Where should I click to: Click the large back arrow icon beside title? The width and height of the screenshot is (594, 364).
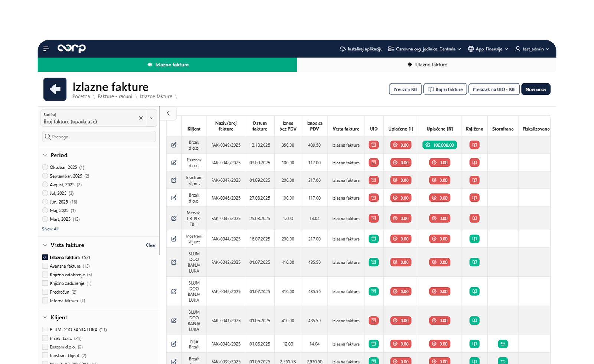55,89
